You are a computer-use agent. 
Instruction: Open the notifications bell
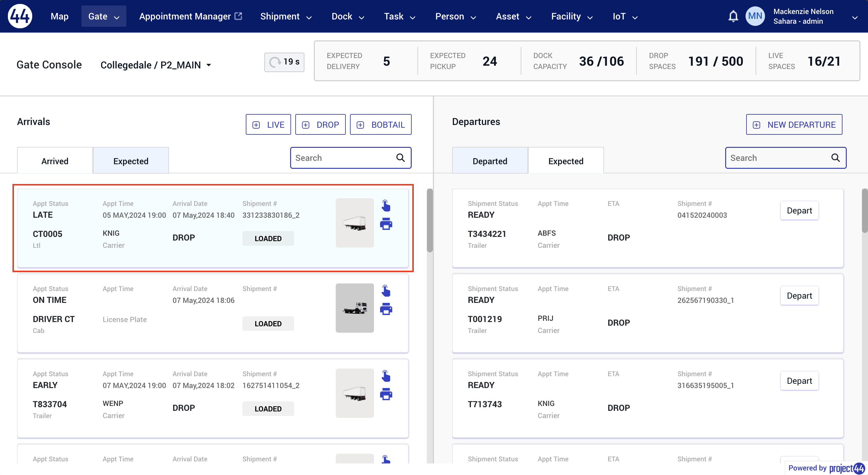pos(733,16)
